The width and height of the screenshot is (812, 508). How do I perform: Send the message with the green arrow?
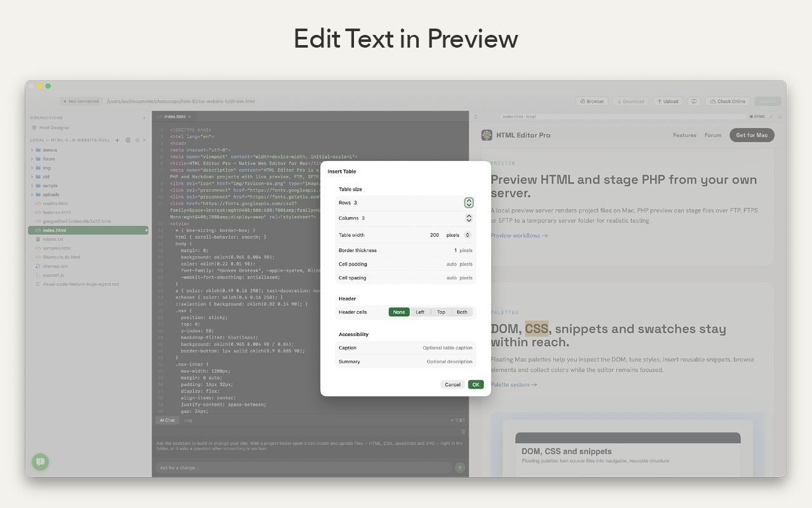tap(461, 467)
